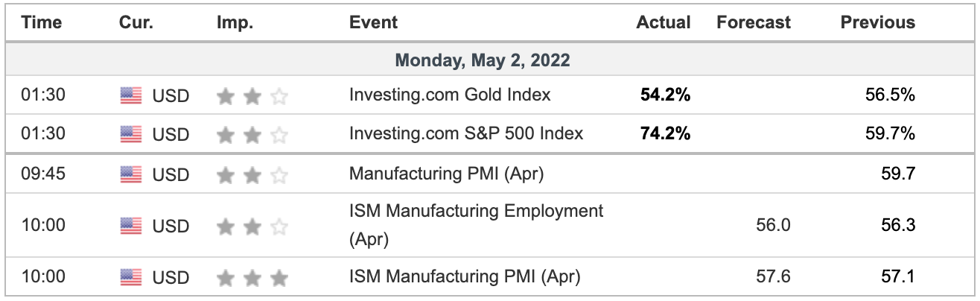Open the Manufacturing PMI (Apr) event
980x301 pixels.
point(447,174)
